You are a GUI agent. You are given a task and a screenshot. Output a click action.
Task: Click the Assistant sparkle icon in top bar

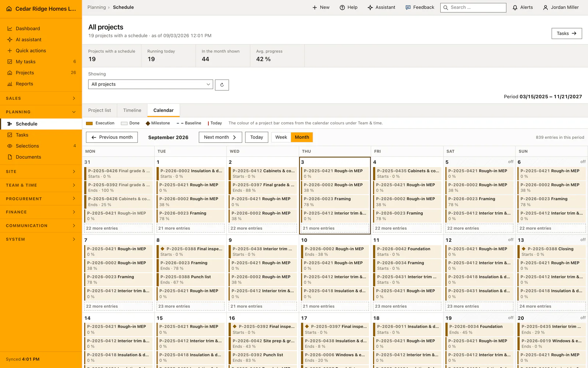point(370,7)
